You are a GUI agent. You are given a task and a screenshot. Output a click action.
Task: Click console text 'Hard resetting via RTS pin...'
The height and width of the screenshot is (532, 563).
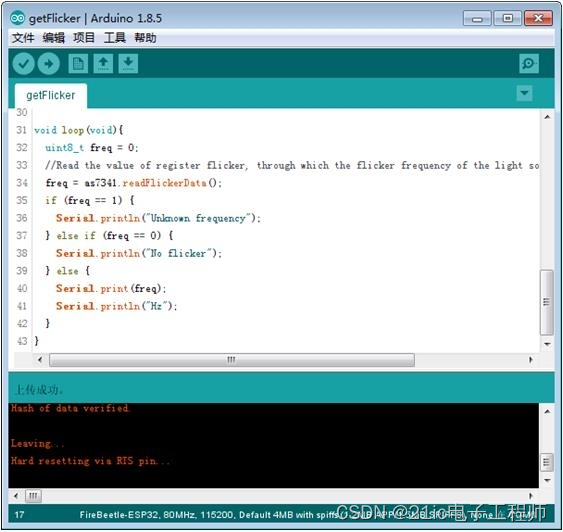click(x=90, y=461)
